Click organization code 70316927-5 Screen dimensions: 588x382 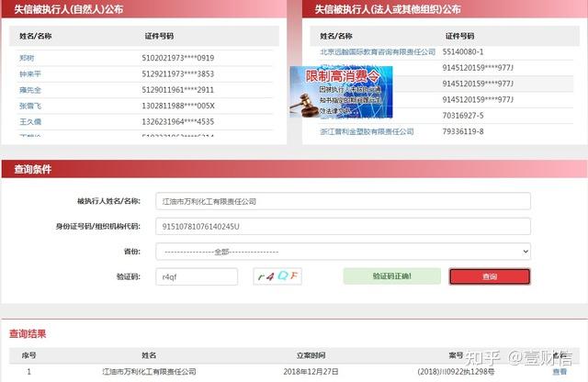(x=463, y=116)
